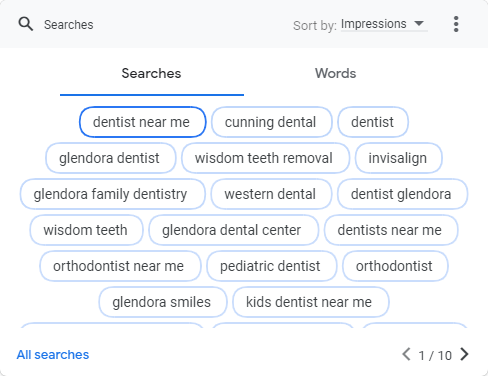
Task: Go to the previous page of searches
Action: 406,354
